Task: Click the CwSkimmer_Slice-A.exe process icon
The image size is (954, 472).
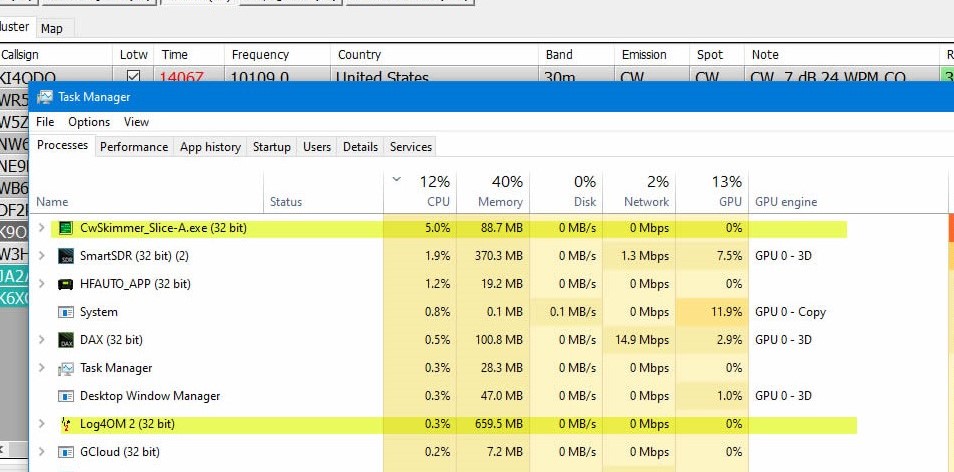Action: point(65,228)
